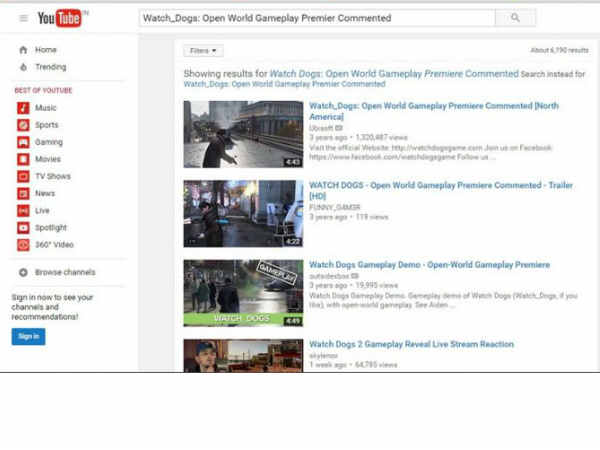Screen dimensions: 600x450
Task: Search instead for the original Premier query link
Action: [284, 84]
